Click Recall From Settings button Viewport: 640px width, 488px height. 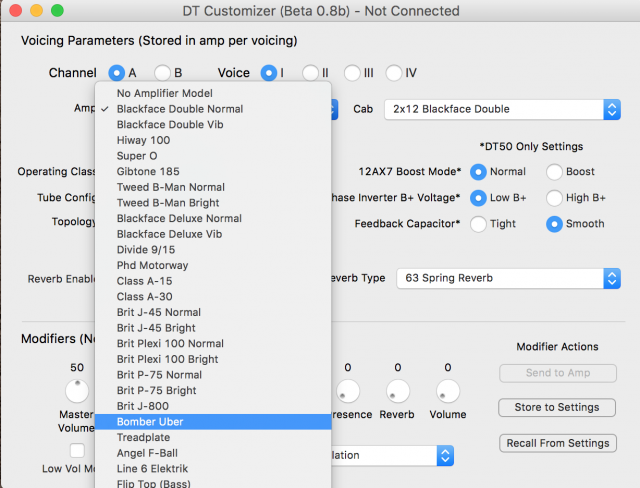[x=558, y=443]
